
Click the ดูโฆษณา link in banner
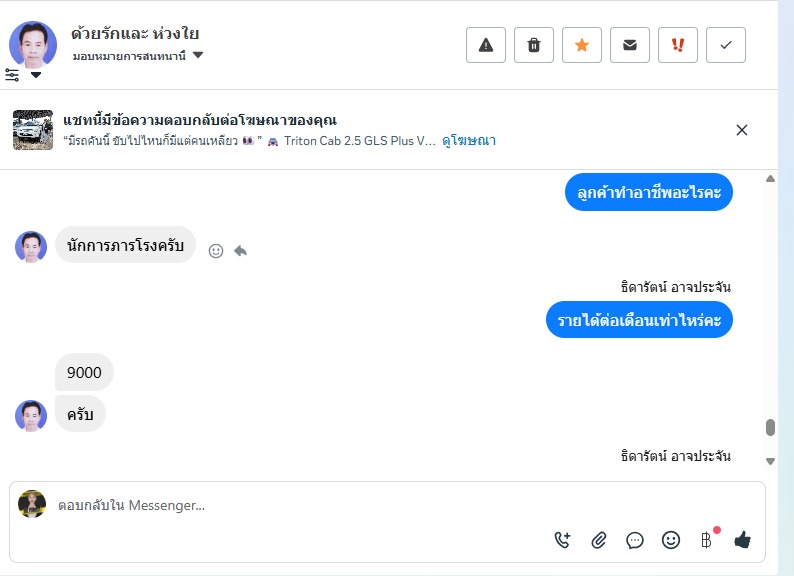[469, 141]
